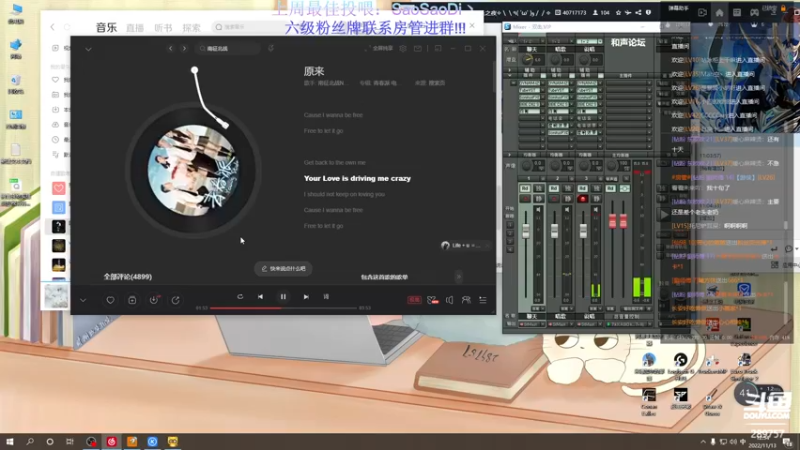The image size is (800, 450).
Task: Click channel 1 gain knob in mixer
Action: click(528, 60)
